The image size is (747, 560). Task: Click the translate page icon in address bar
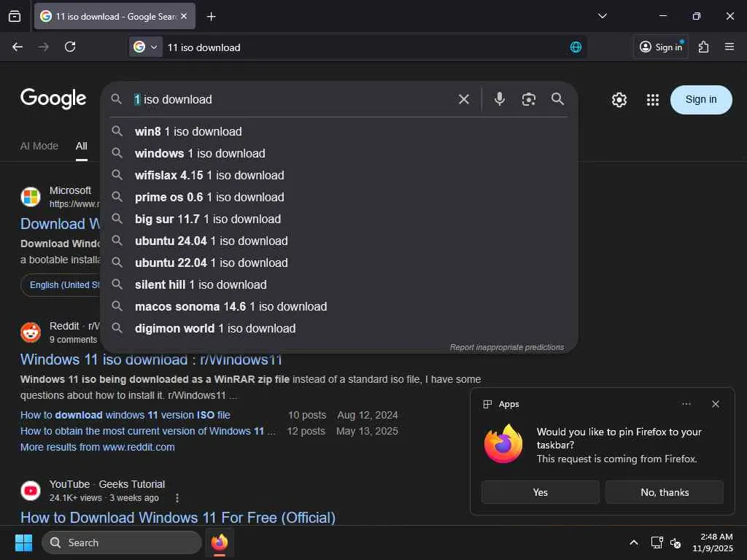click(x=576, y=47)
